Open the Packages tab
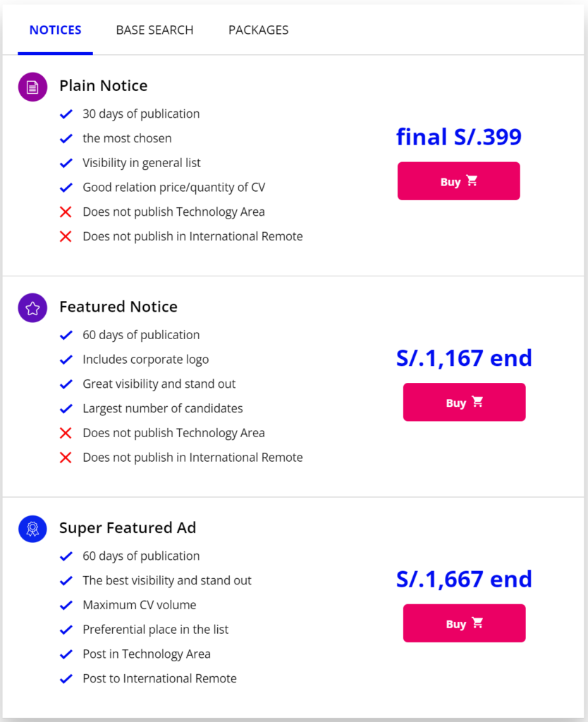The height and width of the screenshot is (722, 588). pyautogui.click(x=258, y=30)
